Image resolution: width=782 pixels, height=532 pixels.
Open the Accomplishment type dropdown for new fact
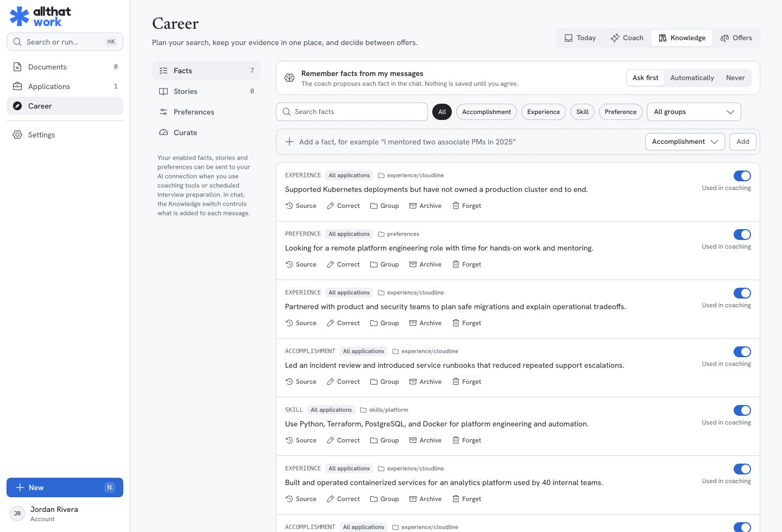coord(685,142)
